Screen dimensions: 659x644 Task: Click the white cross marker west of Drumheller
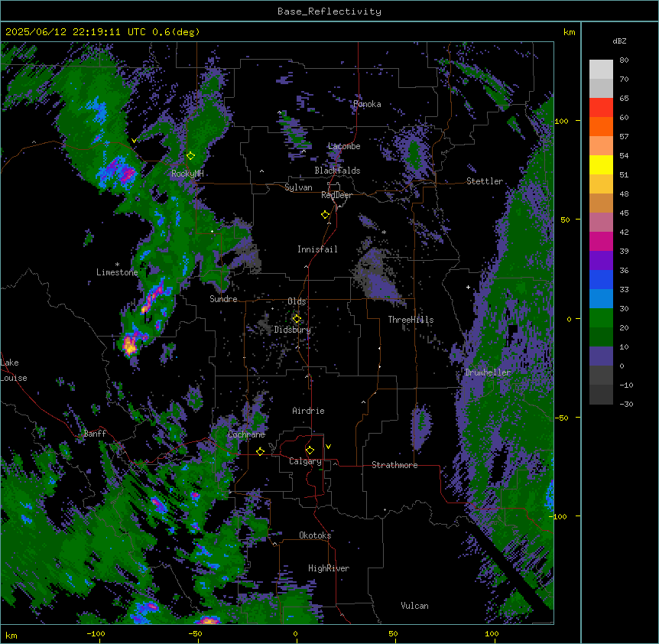coord(468,287)
